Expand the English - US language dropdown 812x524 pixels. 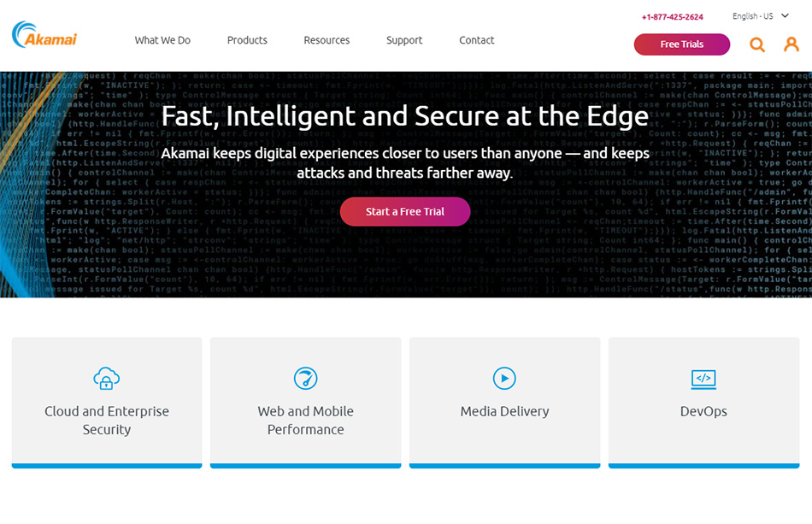click(x=760, y=16)
